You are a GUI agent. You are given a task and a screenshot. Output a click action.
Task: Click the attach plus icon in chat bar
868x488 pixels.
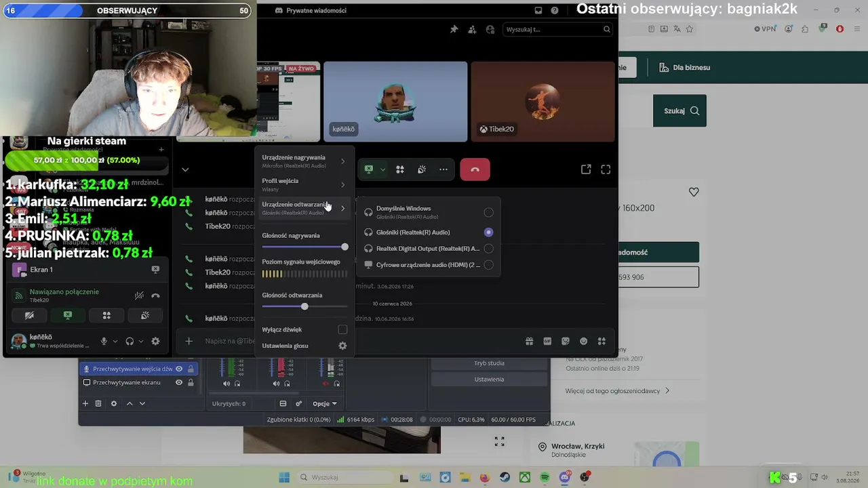(189, 341)
